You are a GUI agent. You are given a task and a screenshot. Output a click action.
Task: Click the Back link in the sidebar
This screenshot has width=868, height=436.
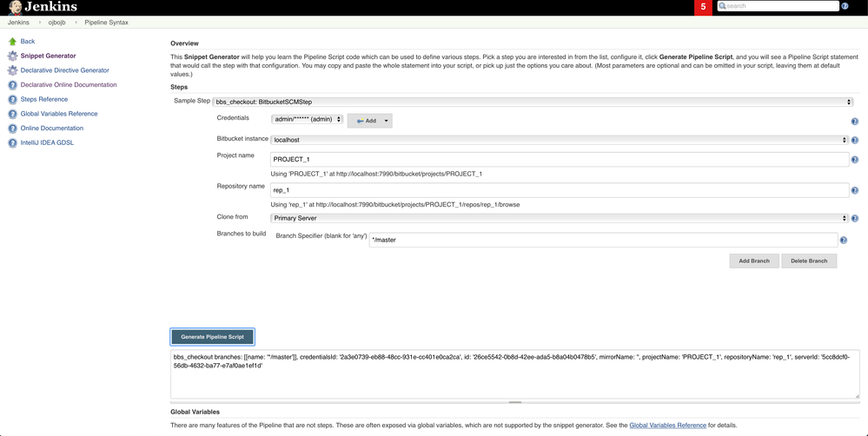tap(28, 42)
